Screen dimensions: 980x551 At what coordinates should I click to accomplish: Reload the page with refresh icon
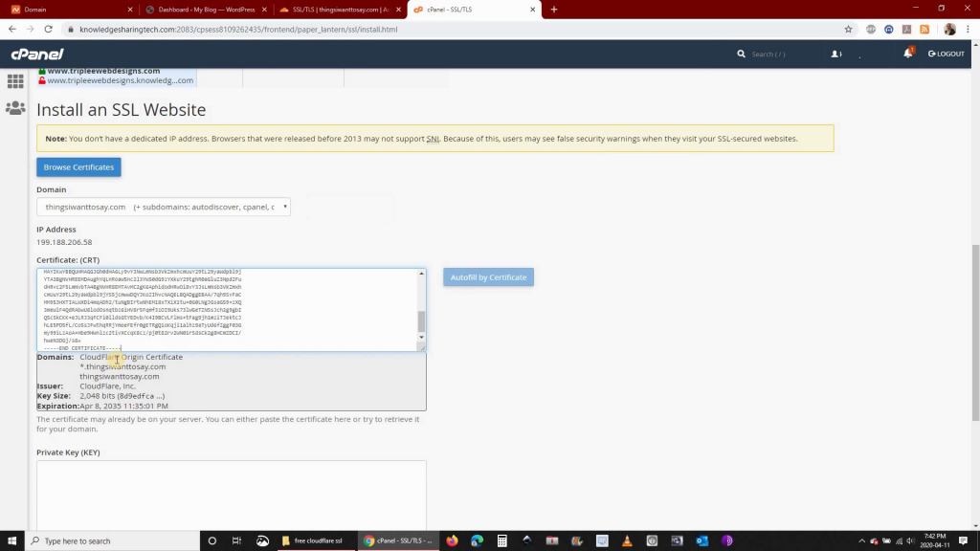(48, 29)
